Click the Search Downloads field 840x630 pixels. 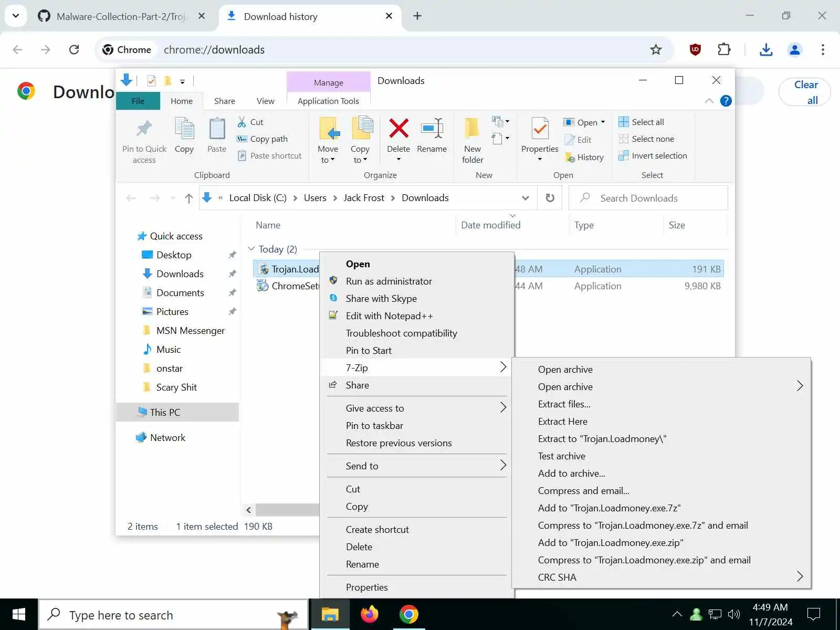648,198
